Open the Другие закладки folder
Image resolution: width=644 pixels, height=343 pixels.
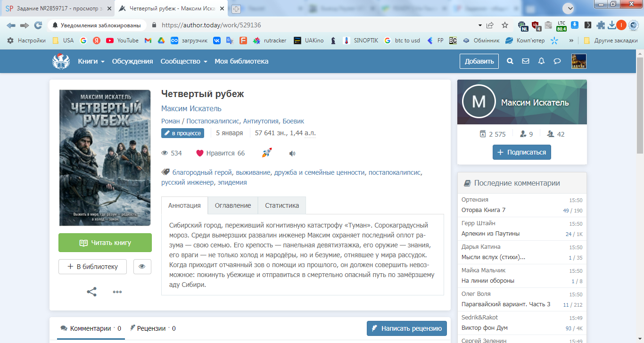coord(611,41)
